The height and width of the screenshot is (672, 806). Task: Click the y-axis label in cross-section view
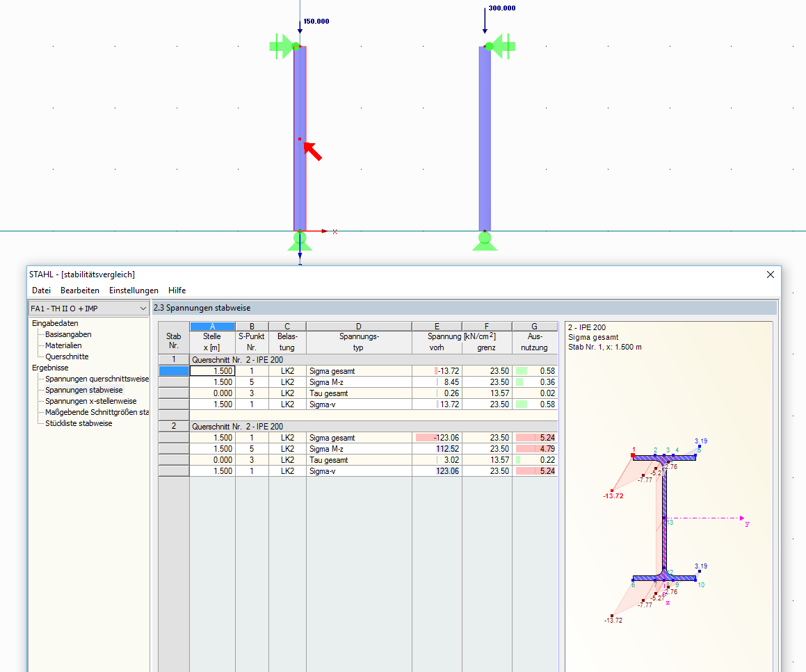[747, 524]
